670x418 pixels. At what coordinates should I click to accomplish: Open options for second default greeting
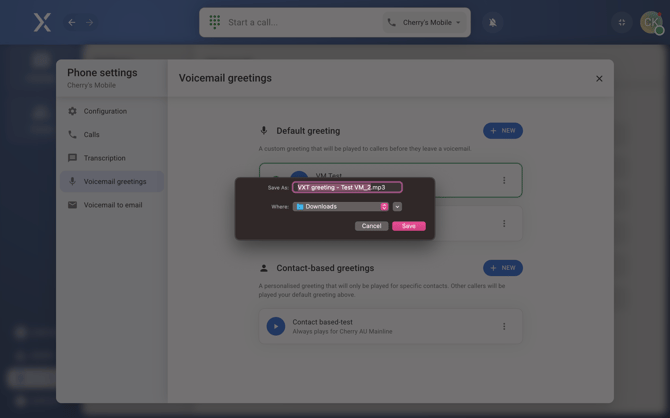click(504, 224)
